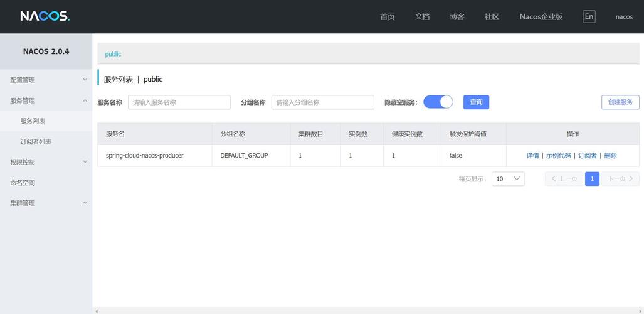644x314 pixels.
Task: Click the NACOS logo
Action: (x=45, y=16)
